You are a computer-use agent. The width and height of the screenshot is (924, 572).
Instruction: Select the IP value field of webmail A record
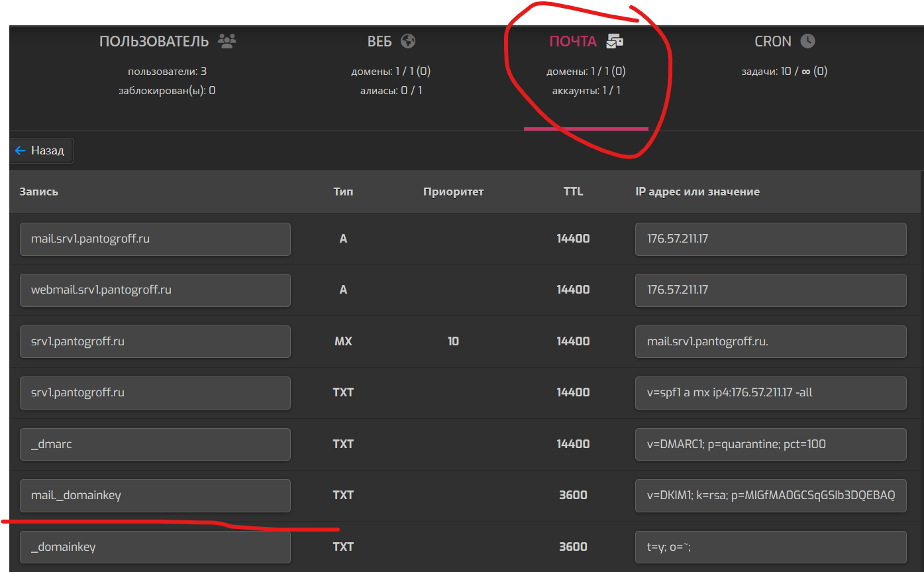point(770,290)
